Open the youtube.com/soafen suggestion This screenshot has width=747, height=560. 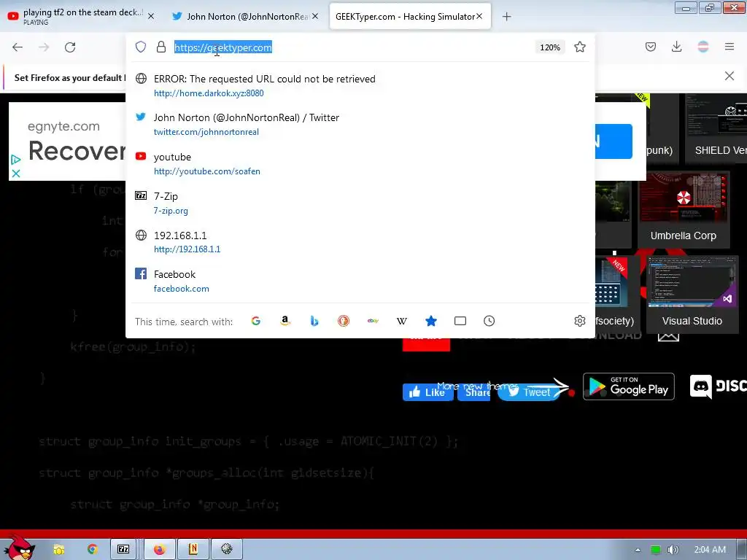360,164
